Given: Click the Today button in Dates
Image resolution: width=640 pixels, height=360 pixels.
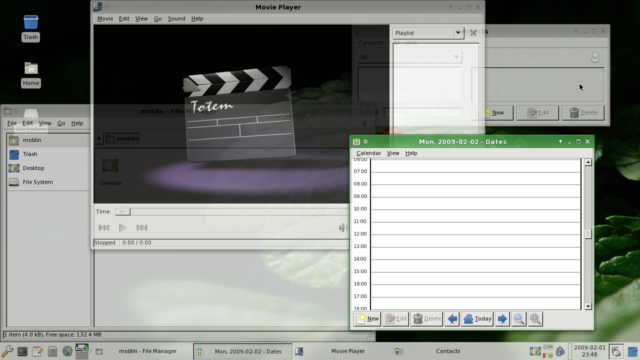Looking at the screenshot, I should (x=478, y=319).
